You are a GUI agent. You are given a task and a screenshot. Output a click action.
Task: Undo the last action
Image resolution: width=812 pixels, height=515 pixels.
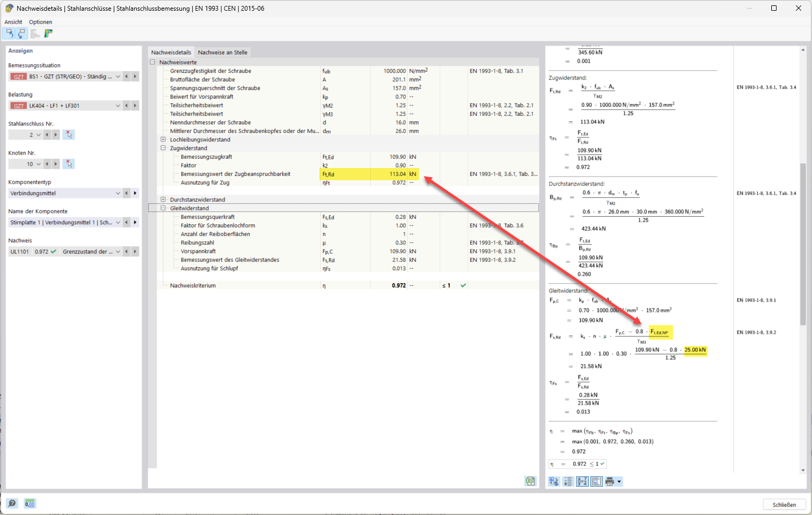(x=9, y=33)
